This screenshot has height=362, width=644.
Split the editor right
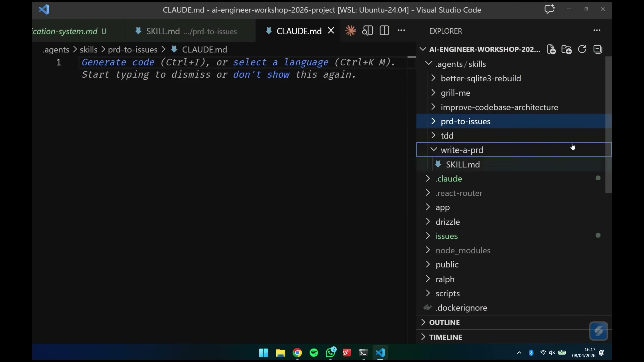[384, 31]
